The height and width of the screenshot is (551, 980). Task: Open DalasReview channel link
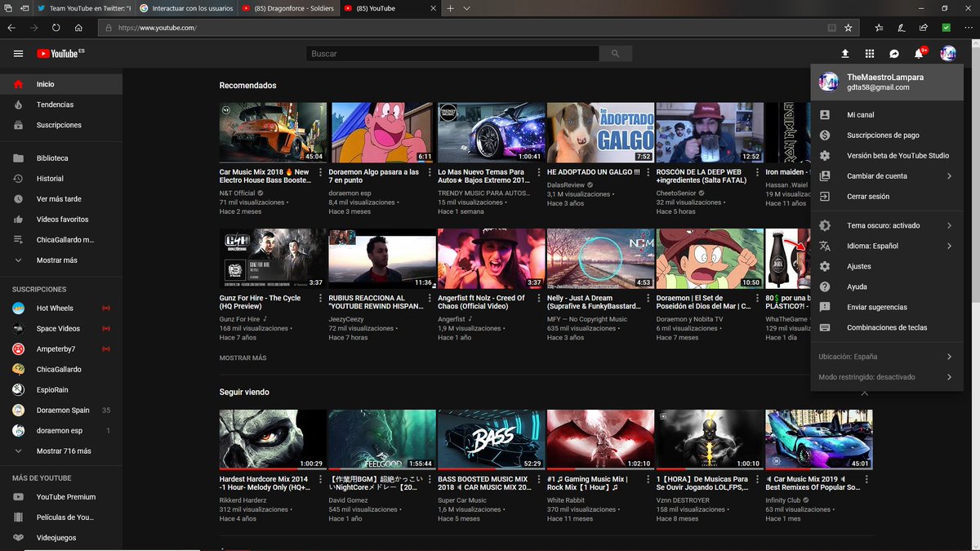click(568, 185)
